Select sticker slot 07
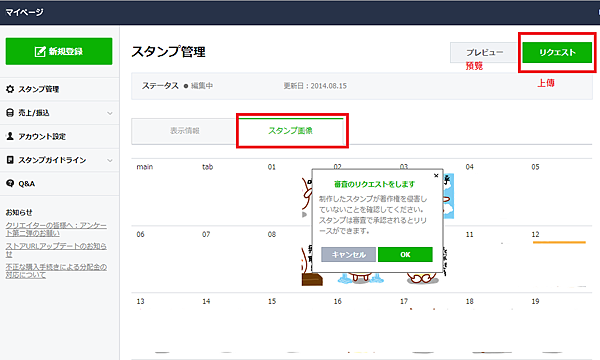 point(230,259)
